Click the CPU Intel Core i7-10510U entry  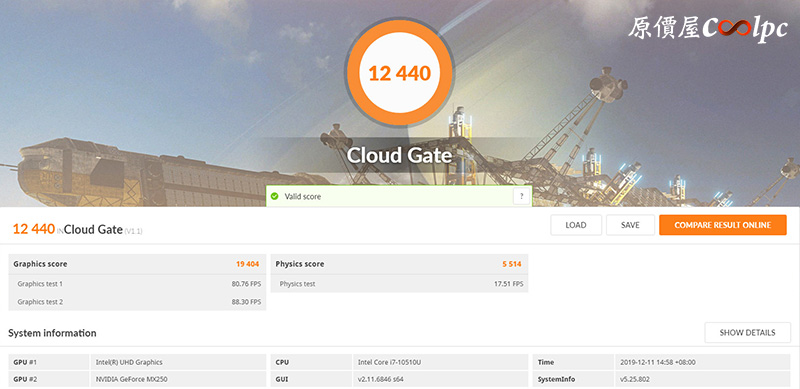pos(399,362)
